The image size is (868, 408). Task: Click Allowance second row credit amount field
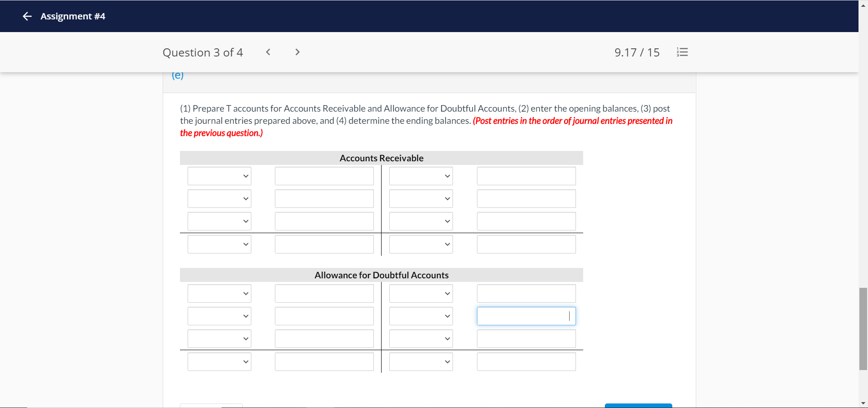pyautogui.click(x=526, y=316)
